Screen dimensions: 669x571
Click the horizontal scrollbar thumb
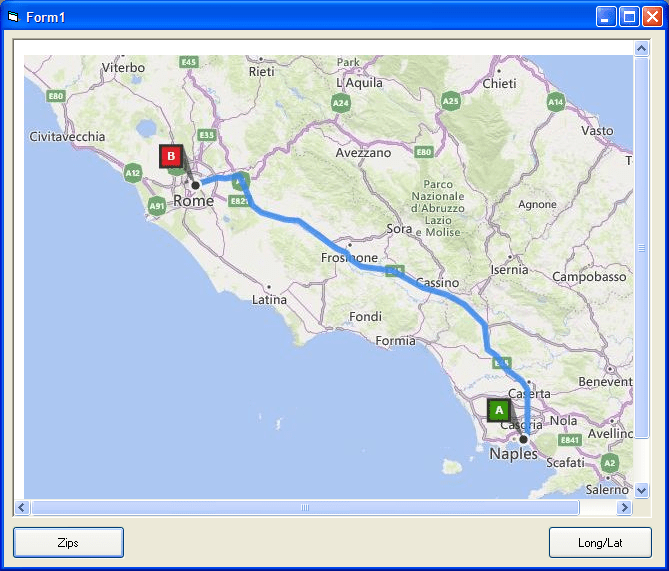pyautogui.click(x=305, y=507)
